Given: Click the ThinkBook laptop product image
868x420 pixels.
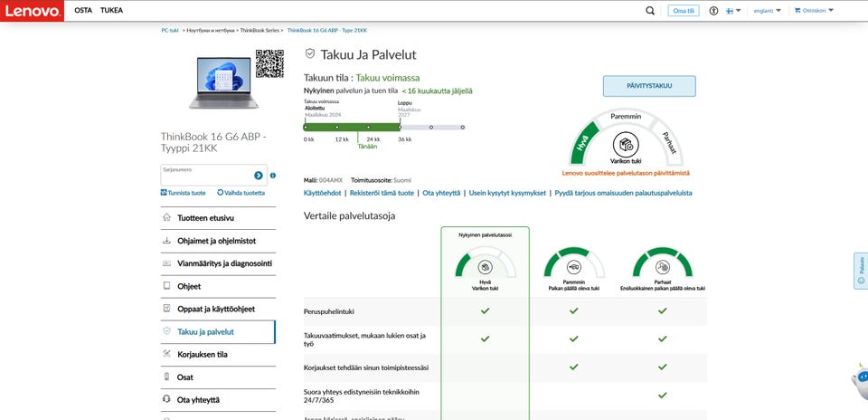Looking at the screenshot, I should click(x=223, y=82).
